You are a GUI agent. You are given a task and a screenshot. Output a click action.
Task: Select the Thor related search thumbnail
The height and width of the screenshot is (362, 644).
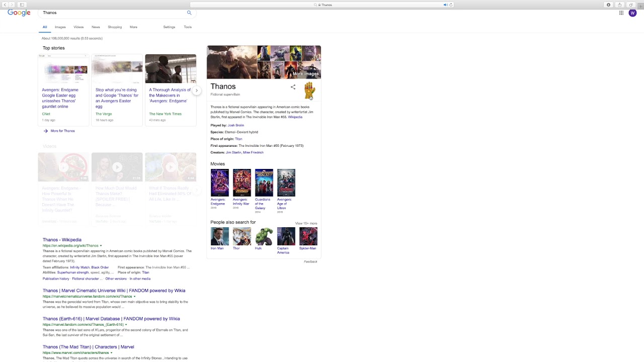(x=242, y=236)
